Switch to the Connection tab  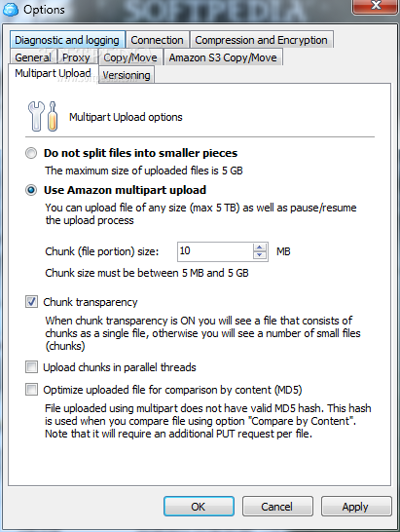[157, 40]
